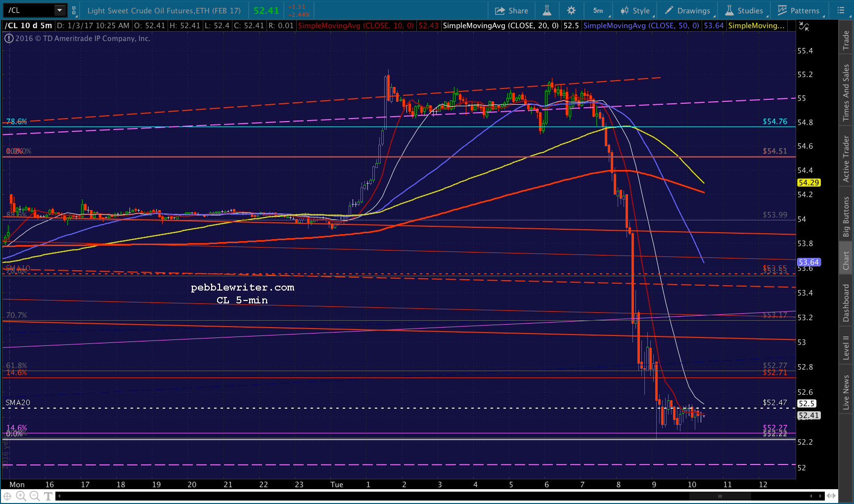Screen dimensions: 854x504
Task: Click the $52.47 level label
Action: [775, 403]
